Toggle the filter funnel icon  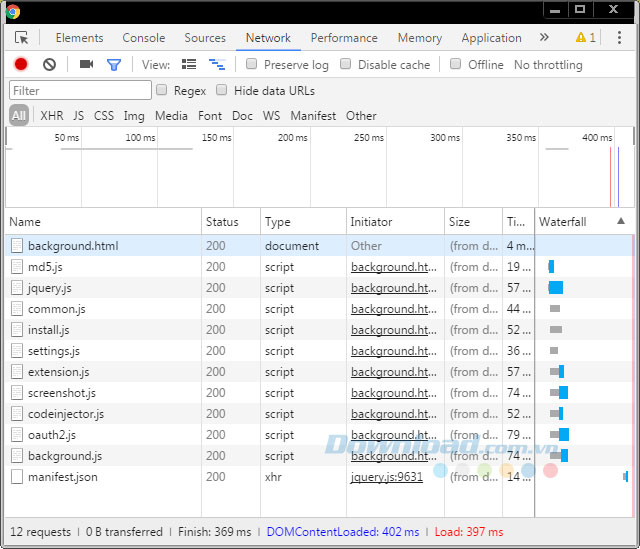(x=114, y=64)
